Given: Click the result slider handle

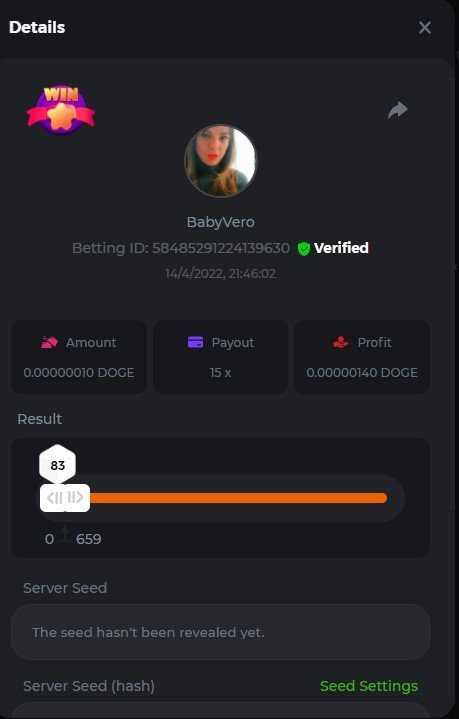Looking at the screenshot, I should click(x=65, y=498).
